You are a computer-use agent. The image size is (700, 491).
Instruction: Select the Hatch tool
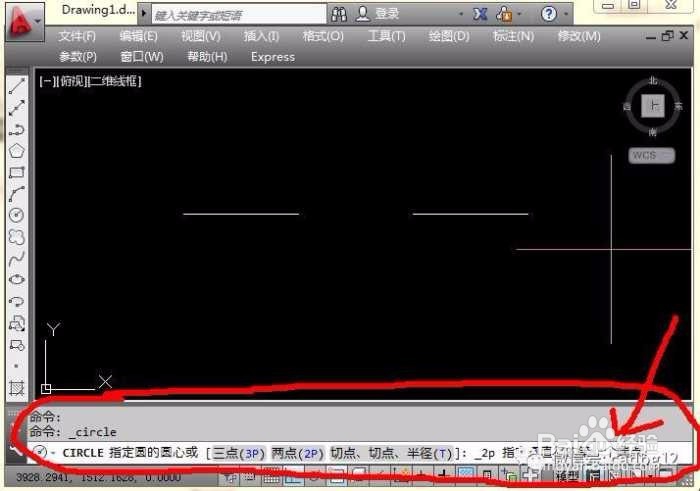click(17, 387)
